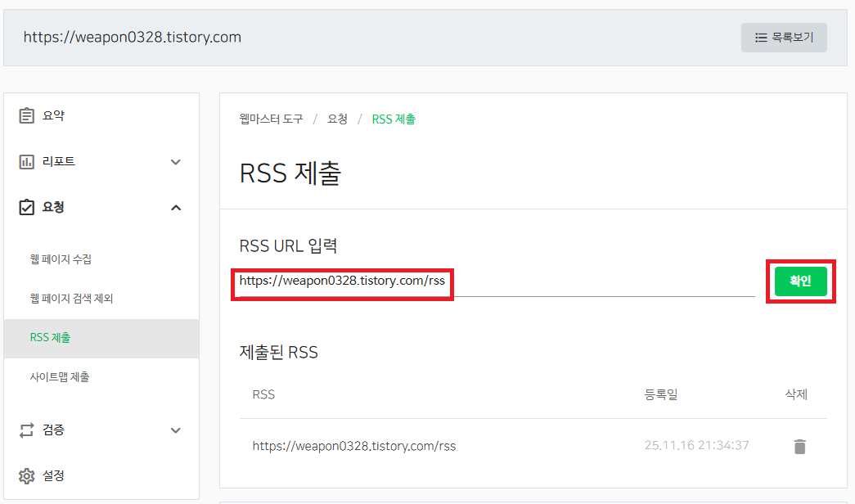Expand the 리포트 section chevron
855x504 pixels.
176,162
